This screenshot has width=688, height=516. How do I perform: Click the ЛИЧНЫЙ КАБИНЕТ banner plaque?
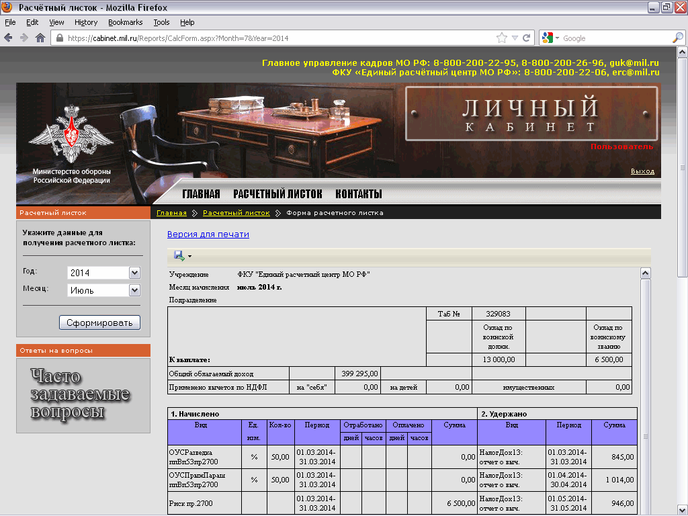pyautogui.click(x=531, y=114)
